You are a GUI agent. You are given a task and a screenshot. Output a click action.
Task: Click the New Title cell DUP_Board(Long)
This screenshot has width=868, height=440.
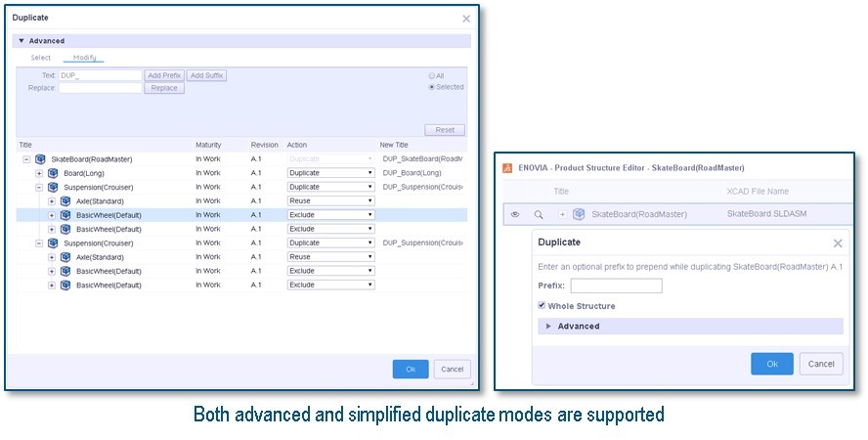(x=412, y=173)
